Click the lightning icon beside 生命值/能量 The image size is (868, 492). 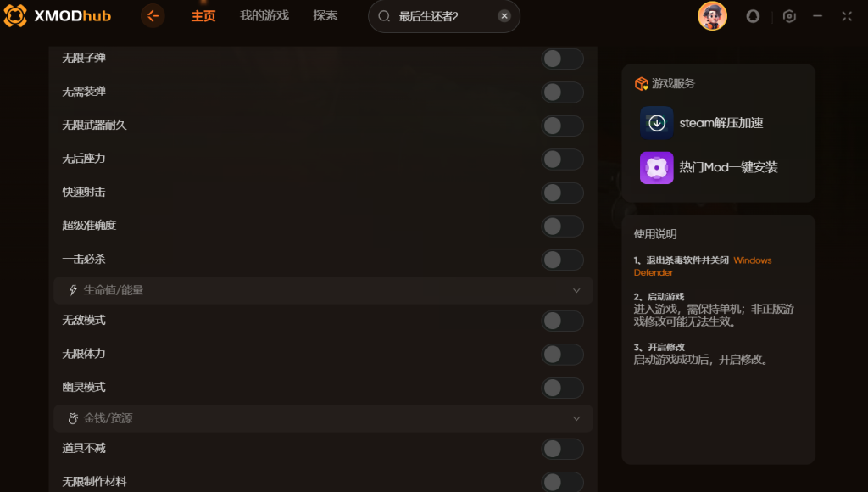pos(73,290)
